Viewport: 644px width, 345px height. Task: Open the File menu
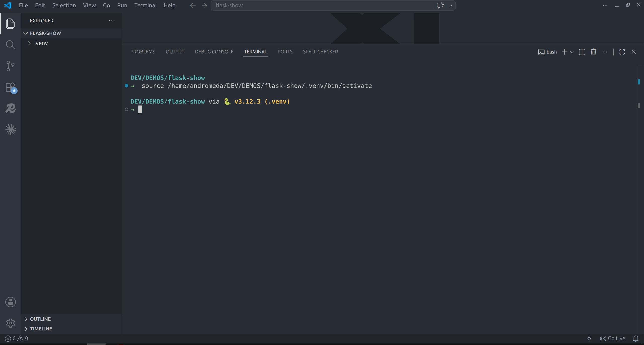(23, 5)
